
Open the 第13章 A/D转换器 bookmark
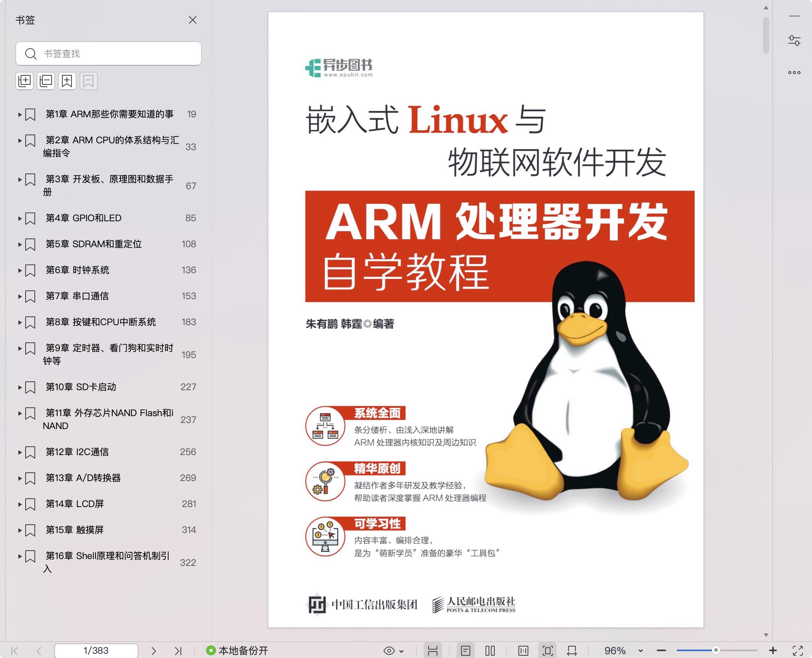coord(83,478)
